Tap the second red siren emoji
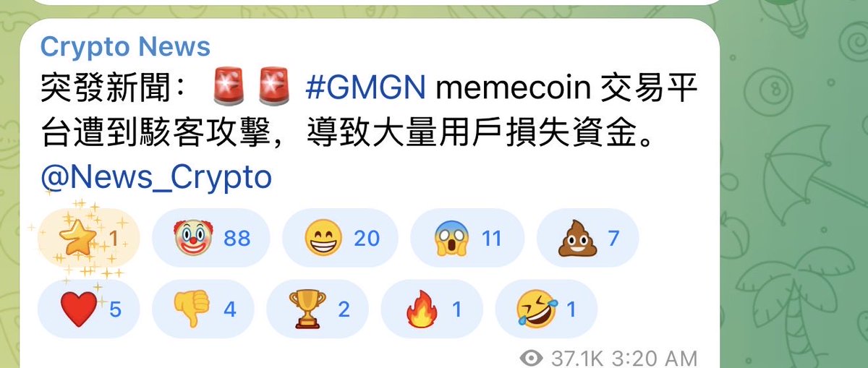The width and height of the screenshot is (868, 368). pos(273,91)
